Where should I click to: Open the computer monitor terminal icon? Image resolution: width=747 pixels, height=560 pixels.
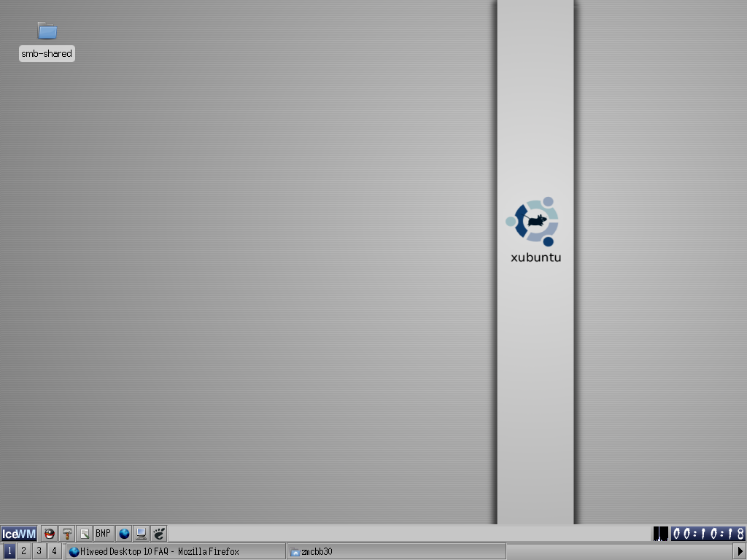pyautogui.click(x=141, y=533)
